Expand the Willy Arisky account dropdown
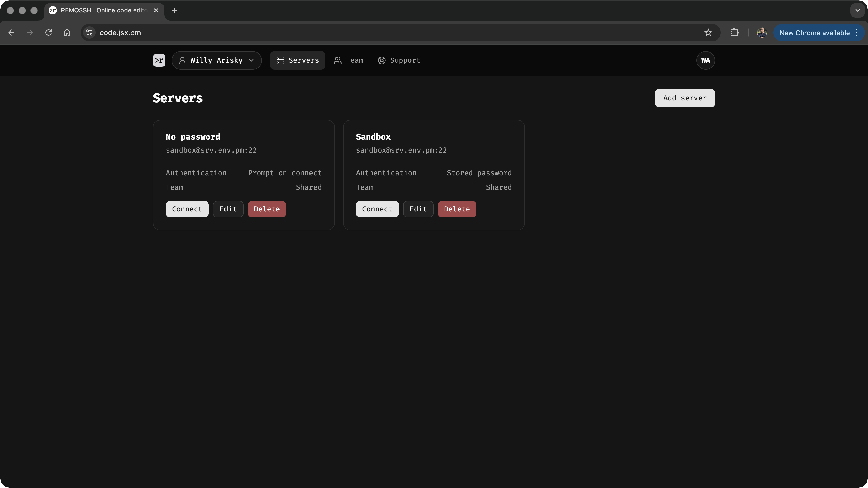The image size is (868, 488). pos(251,60)
